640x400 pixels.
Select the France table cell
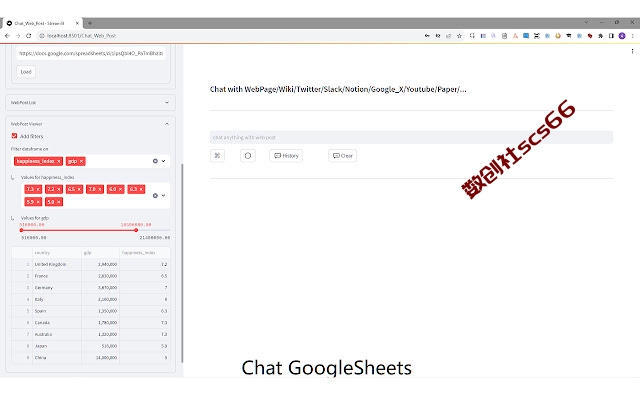point(56,276)
